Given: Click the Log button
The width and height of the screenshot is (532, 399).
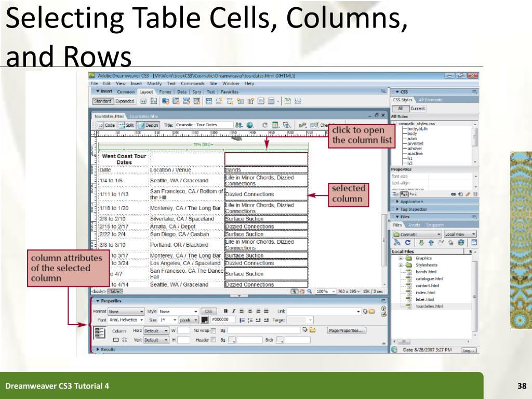Looking at the screenshot, I should [x=469, y=351].
